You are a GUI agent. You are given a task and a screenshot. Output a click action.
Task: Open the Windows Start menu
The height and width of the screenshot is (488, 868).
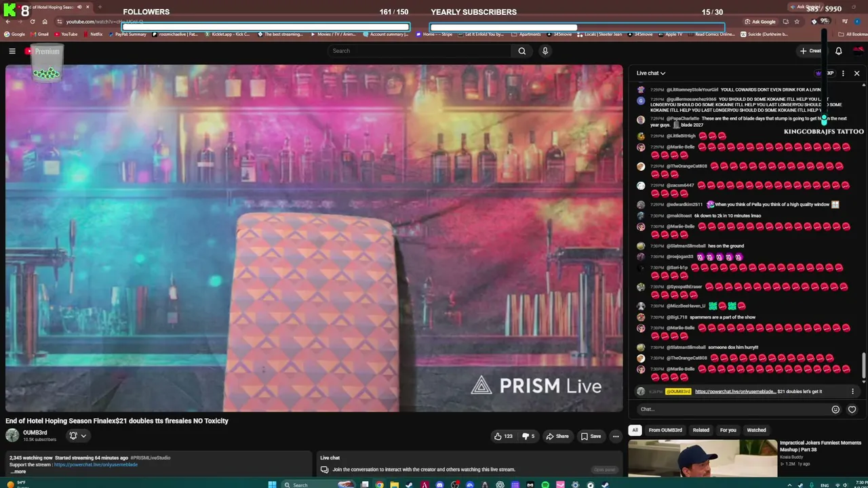coord(272,485)
